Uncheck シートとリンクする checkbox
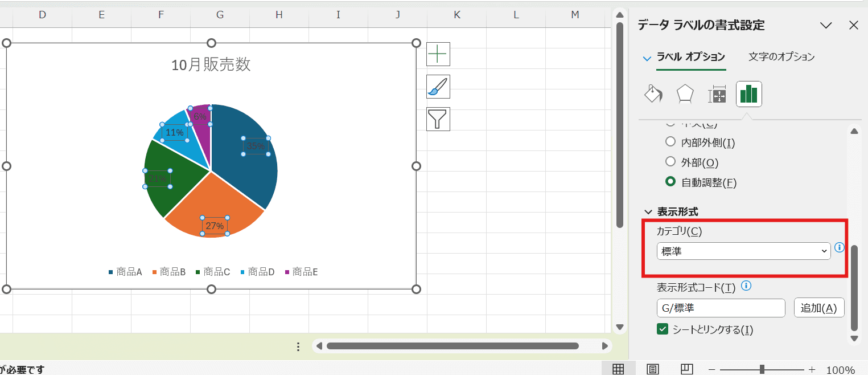This screenshot has width=868, height=375. pyautogui.click(x=663, y=329)
